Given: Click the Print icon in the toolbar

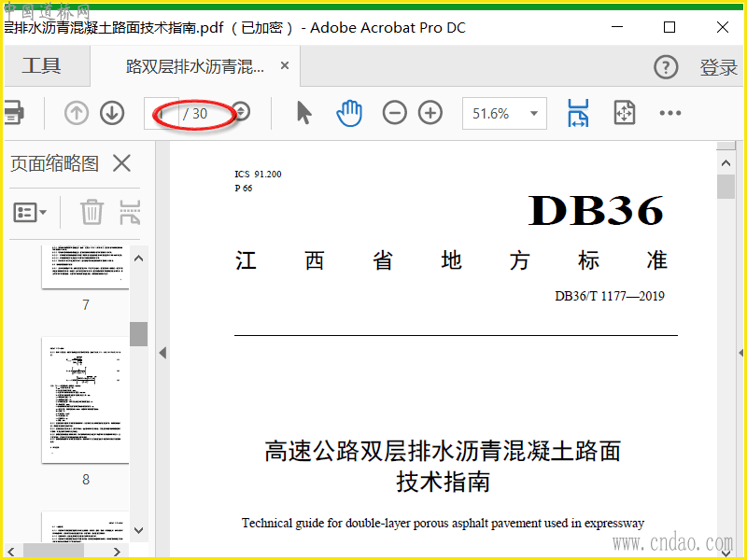Looking at the screenshot, I should tap(13, 113).
